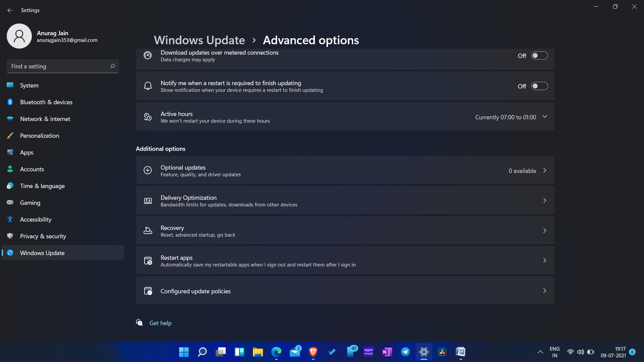Toggle Download updates over metered connections
Screen dimensions: 644x362
point(540,56)
